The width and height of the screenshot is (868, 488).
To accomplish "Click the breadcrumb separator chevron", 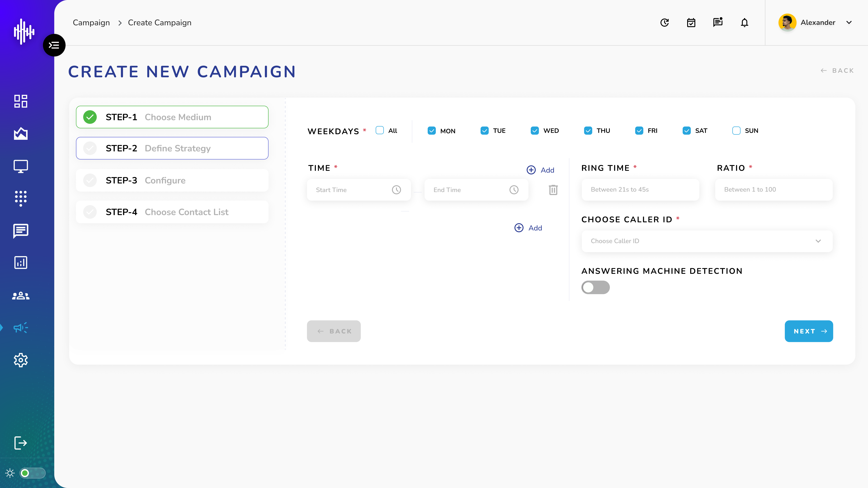I will (x=120, y=23).
